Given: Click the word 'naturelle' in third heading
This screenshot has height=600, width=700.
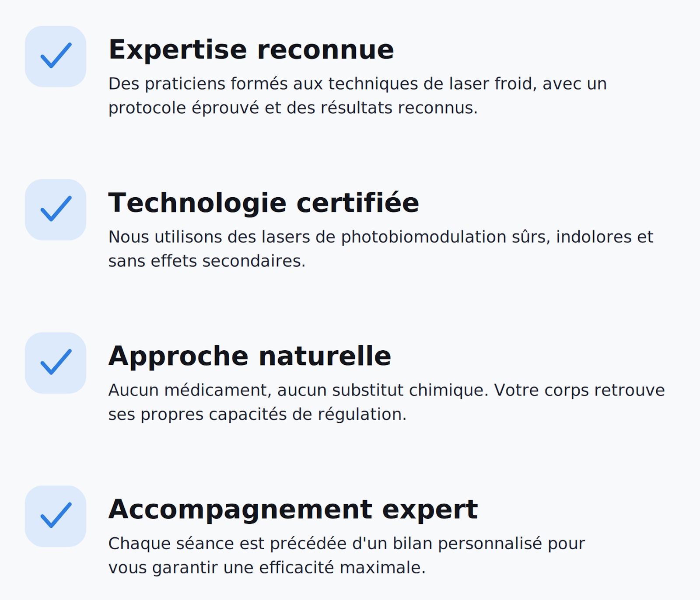Looking at the screenshot, I should point(325,356).
